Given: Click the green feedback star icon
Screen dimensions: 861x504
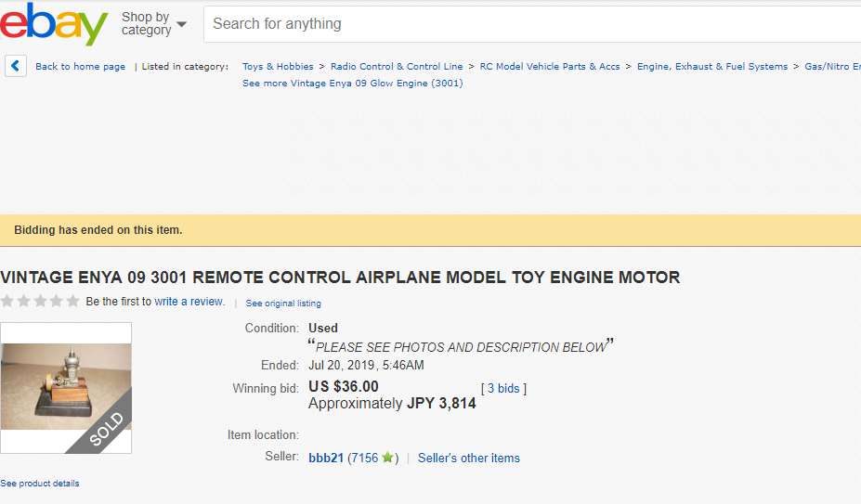Looking at the screenshot, I should [x=387, y=457].
